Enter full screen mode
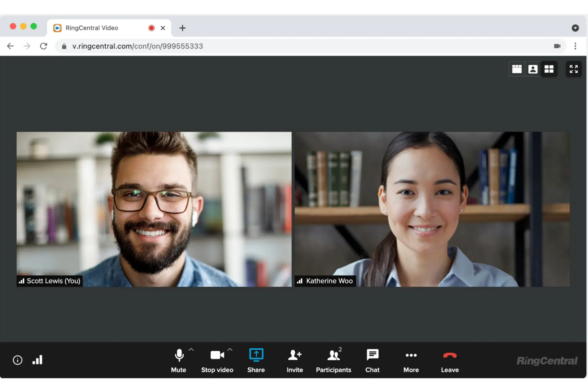The height and width of the screenshot is (392, 588). coord(574,69)
